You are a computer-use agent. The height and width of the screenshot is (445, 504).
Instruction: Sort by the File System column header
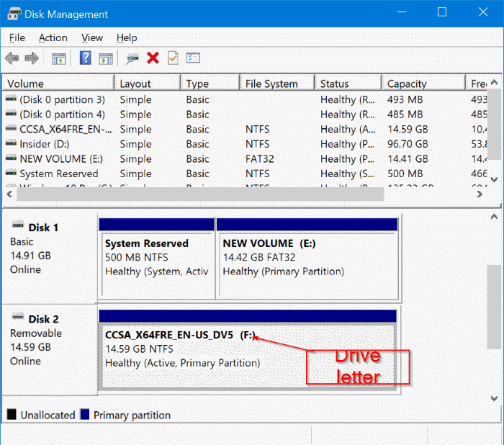click(x=277, y=84)
